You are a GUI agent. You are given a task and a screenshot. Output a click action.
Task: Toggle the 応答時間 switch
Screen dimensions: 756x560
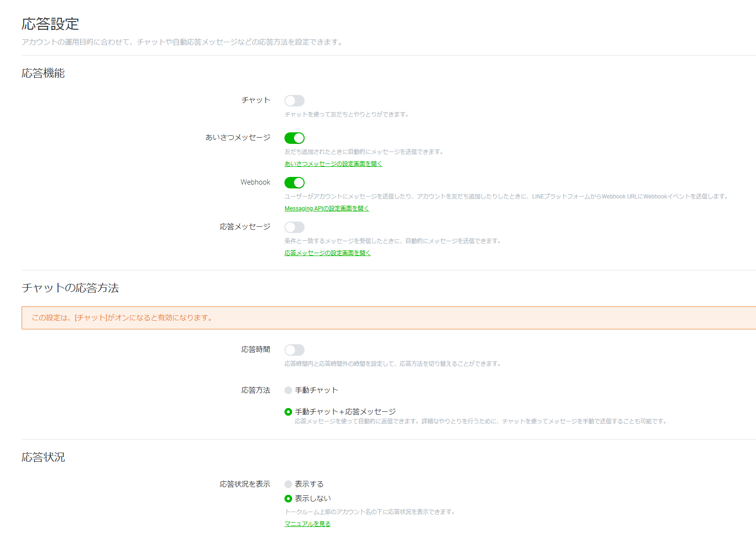point(295,350)
